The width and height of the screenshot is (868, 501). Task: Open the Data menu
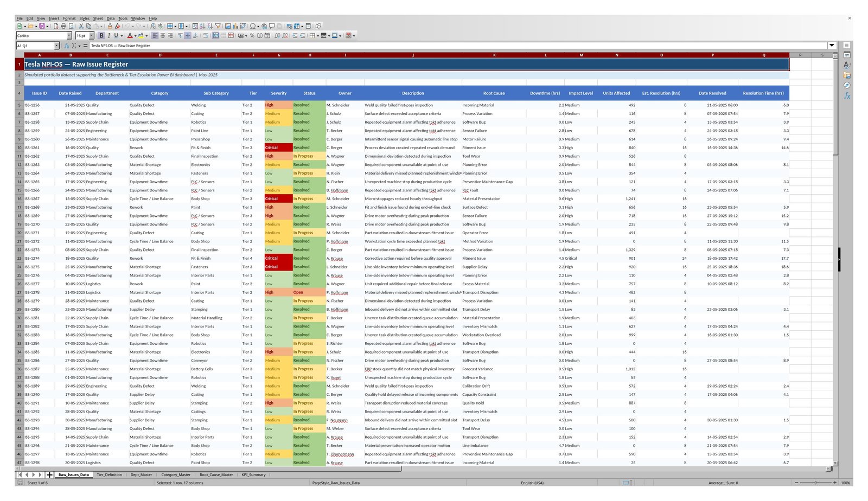[111, 18]
